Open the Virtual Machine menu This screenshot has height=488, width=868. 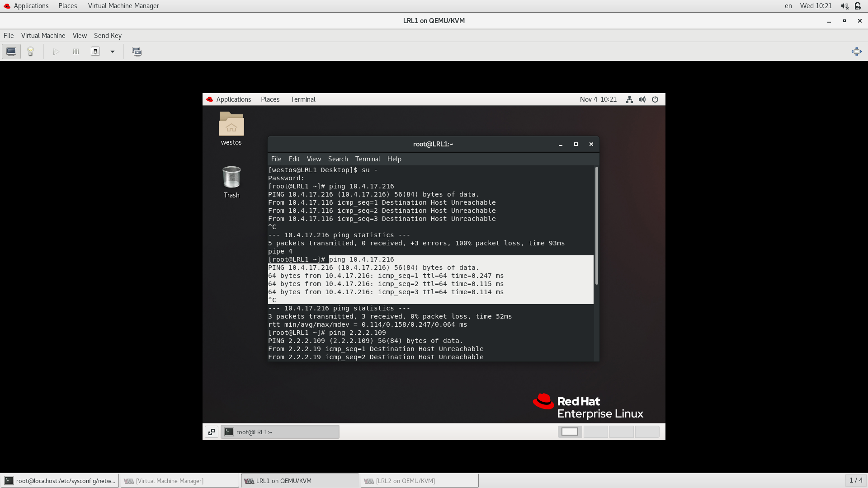[42, 34]
